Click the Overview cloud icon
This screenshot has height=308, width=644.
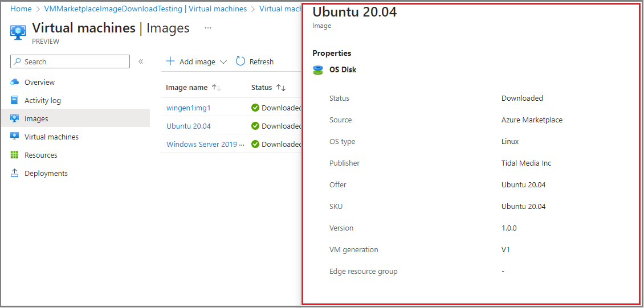point(15,82)
